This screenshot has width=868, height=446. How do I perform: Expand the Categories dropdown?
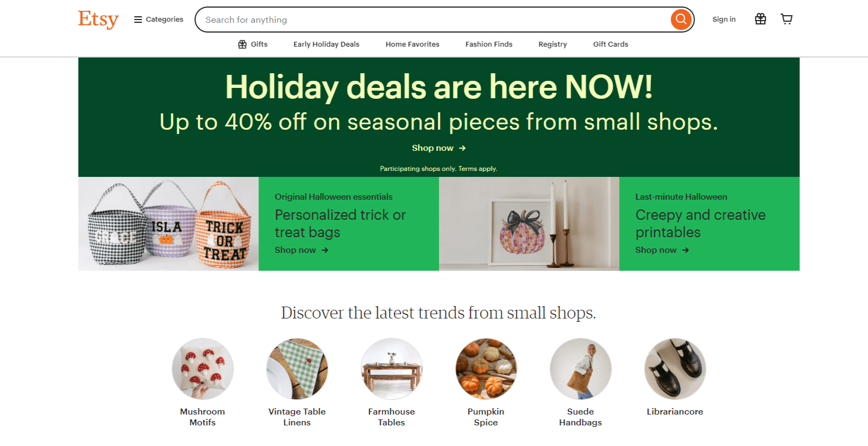click(x=158, y=18)
